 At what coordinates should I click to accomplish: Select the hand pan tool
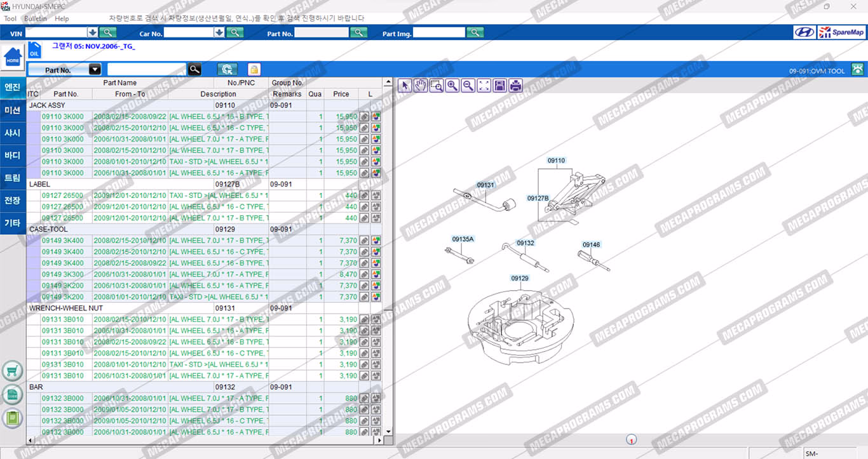[x=421, y=86]
